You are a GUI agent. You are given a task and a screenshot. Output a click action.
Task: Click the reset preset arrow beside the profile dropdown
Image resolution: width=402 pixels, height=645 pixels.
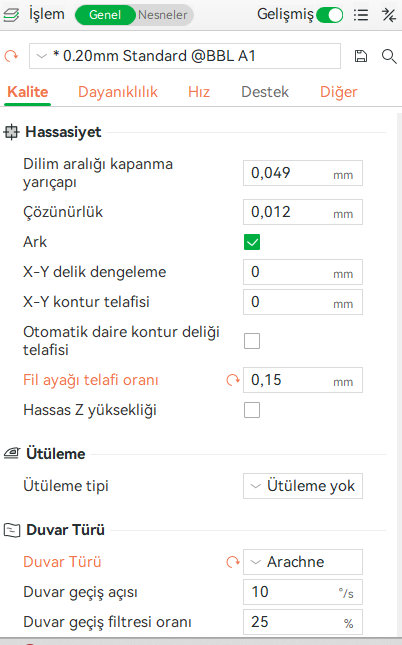pyautogui.click(x=11, y=56)
